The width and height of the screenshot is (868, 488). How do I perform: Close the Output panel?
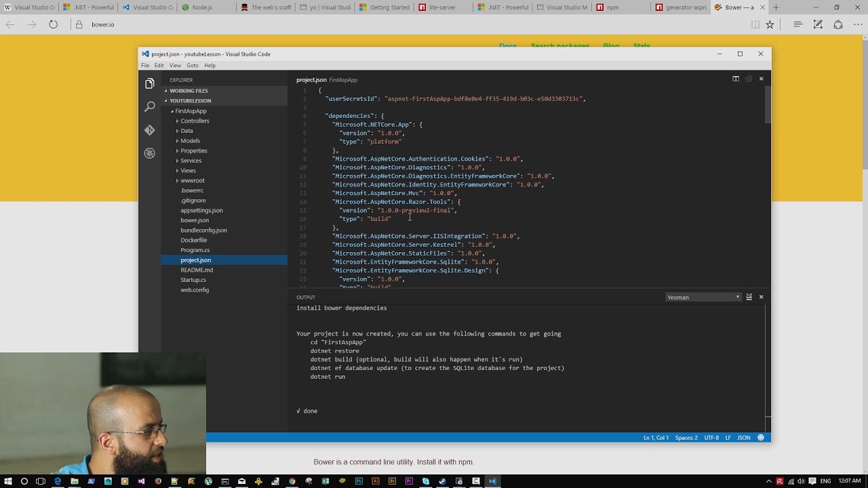pos(761,297)
